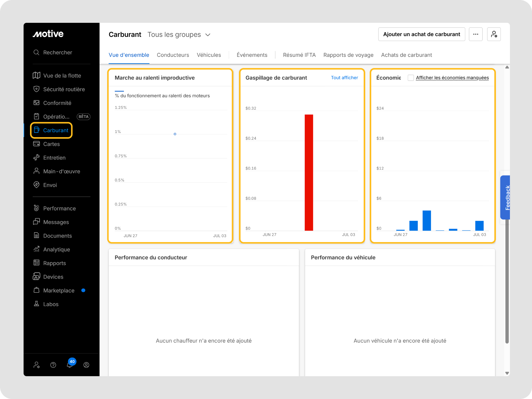Image resolution: width=532 pixels, height=399 pixels.
Task: Open Main-d'œuvre person icon
Action: [36, 171]
